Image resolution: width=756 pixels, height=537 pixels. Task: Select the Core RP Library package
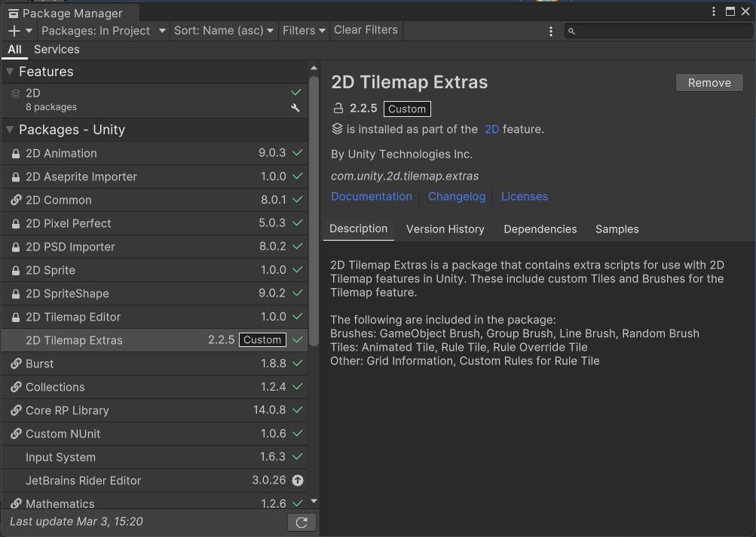point(155,410)
